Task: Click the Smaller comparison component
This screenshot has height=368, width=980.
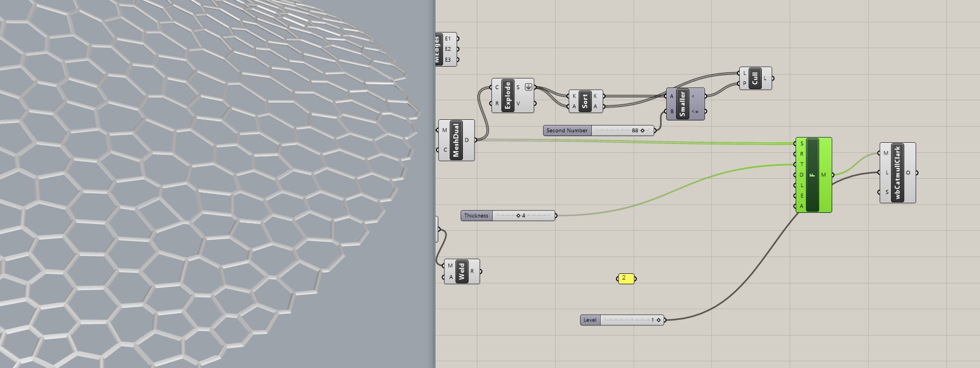Action: pyautogui.click(x=682, y=104)
